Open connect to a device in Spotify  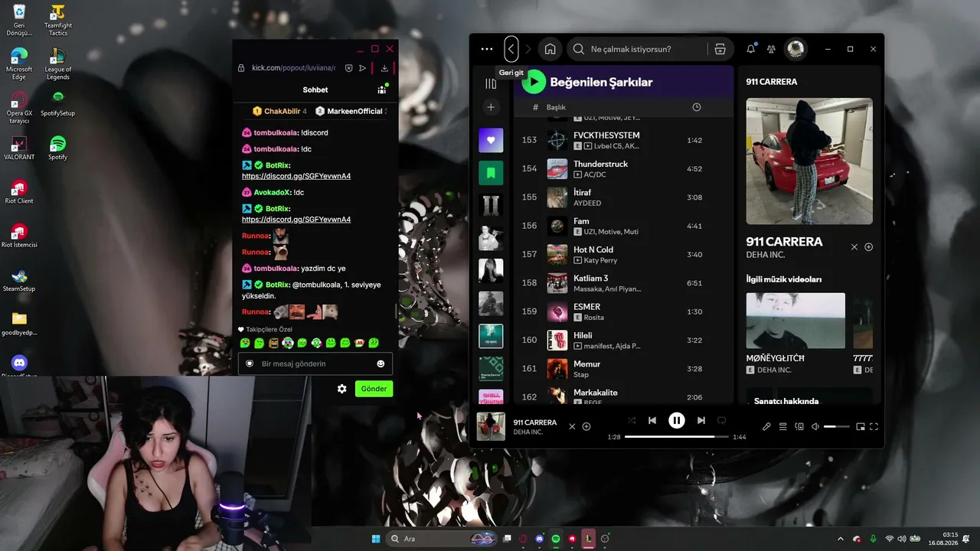point(799,426)
